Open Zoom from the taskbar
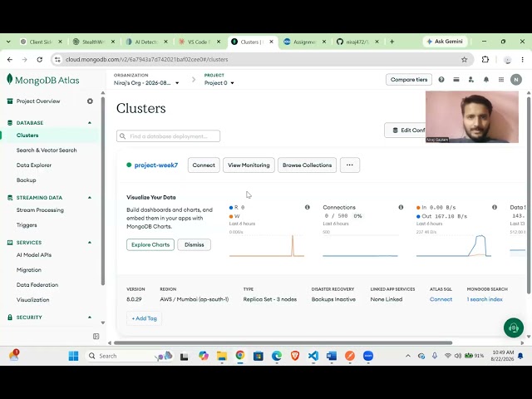 368,356
